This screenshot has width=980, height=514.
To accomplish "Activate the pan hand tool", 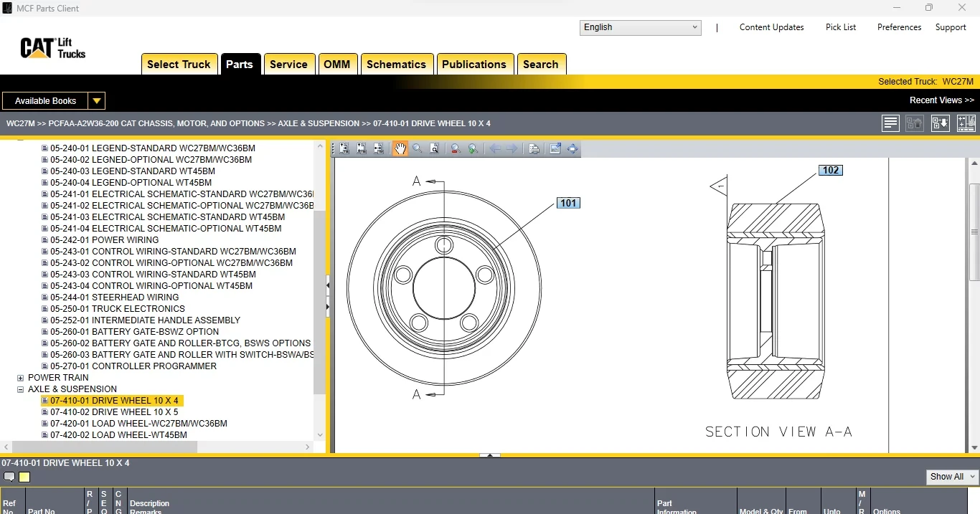I will click(x=400, y=149).
